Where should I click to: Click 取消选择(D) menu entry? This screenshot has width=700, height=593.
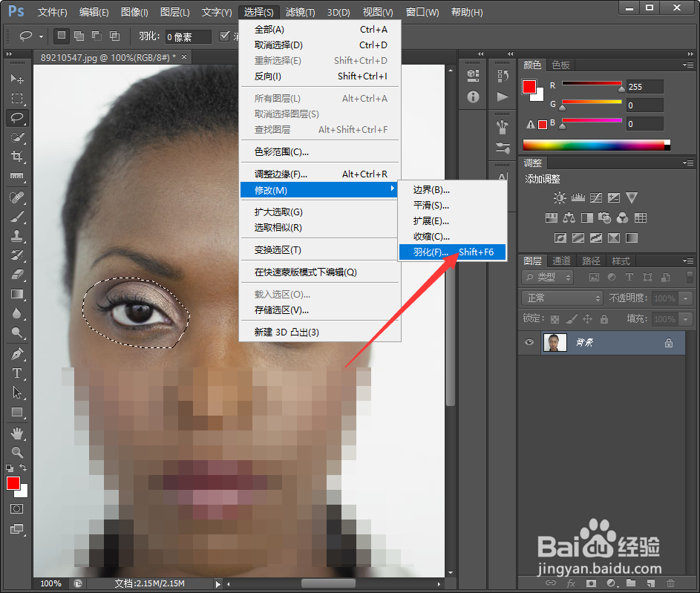[x=320, y=45]
